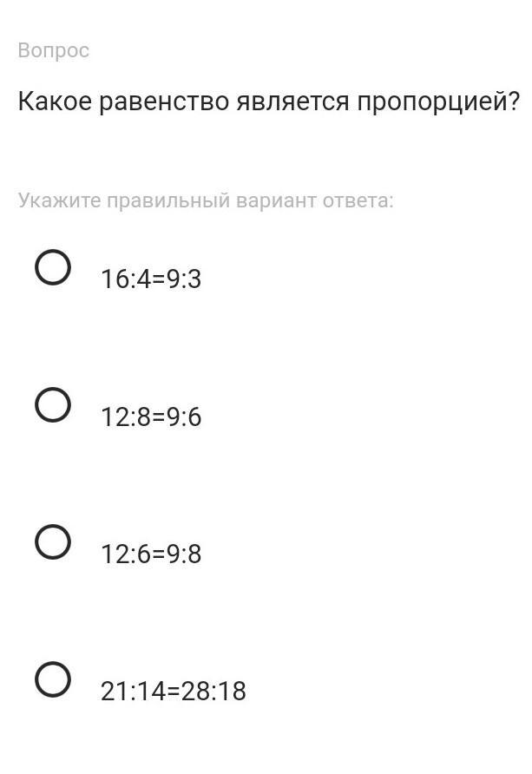Mark the 21:14=28:18 radio option

point(53,679)
